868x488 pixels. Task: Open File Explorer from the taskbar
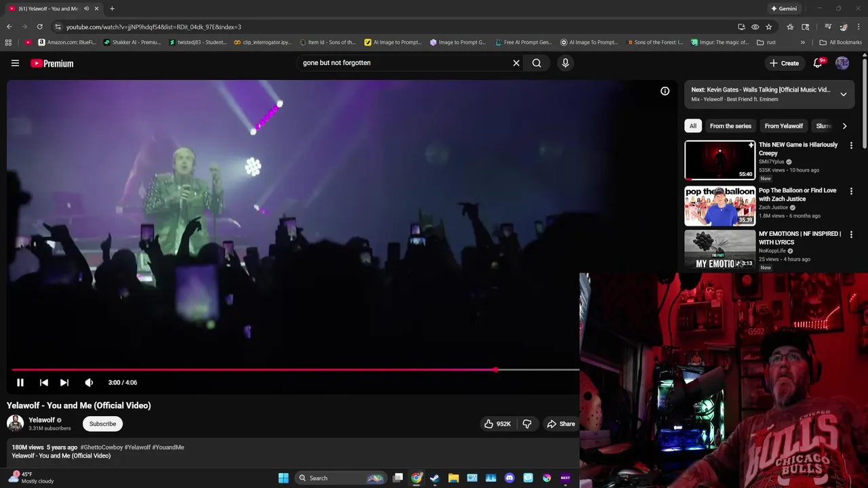tap(454, 478)
